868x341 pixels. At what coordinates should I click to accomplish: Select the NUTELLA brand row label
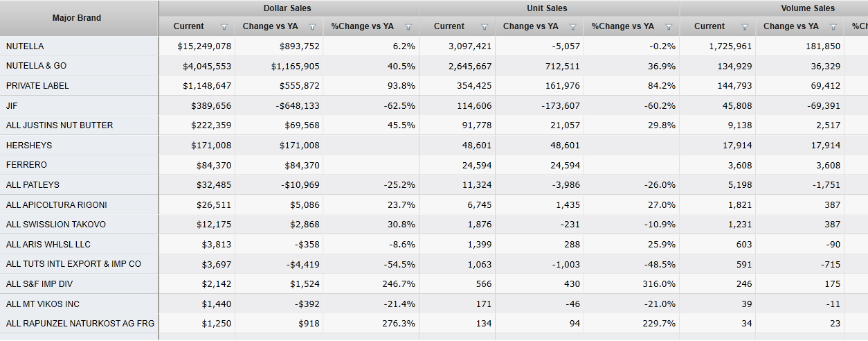25,46
